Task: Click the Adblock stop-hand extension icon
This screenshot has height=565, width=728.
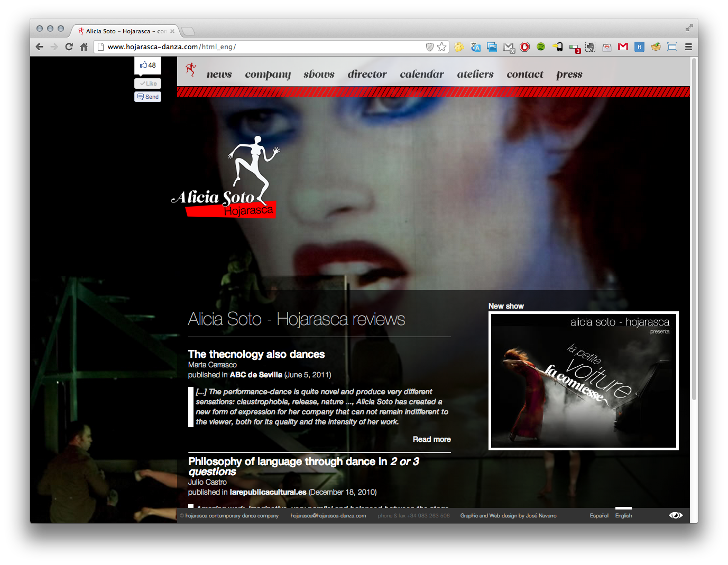Action: (524, 47)
